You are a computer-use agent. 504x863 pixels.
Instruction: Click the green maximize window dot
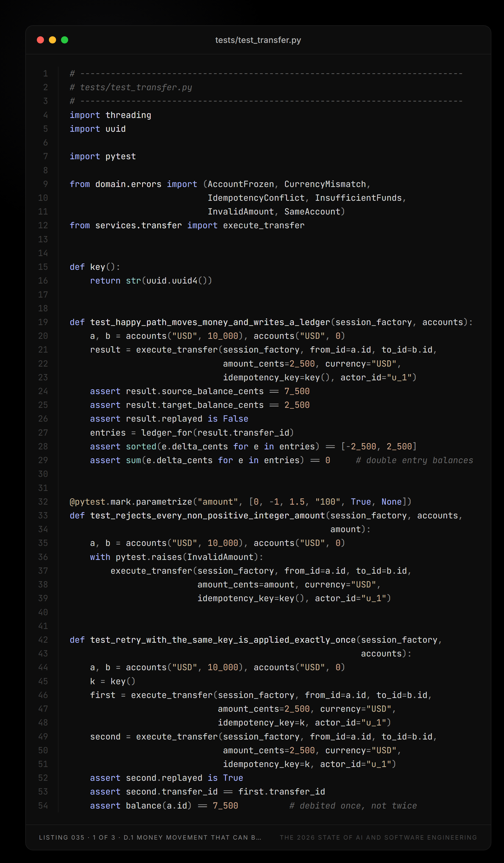(64, 40)
